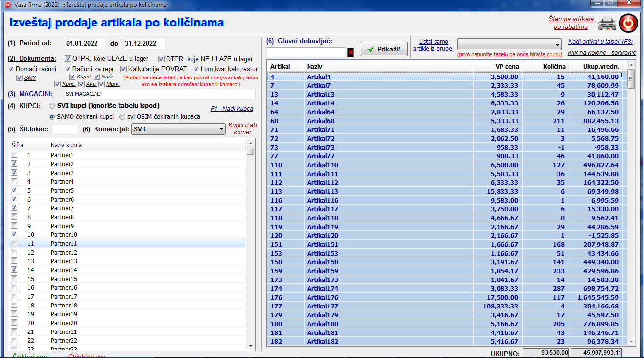
Task: Click 'Kupci izab. komer.' link
Action: click(243, 128)
